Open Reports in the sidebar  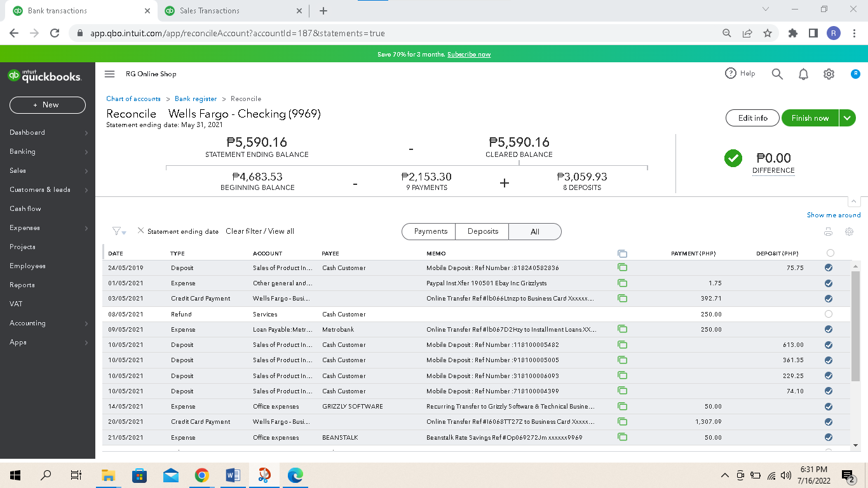[22, 285]
